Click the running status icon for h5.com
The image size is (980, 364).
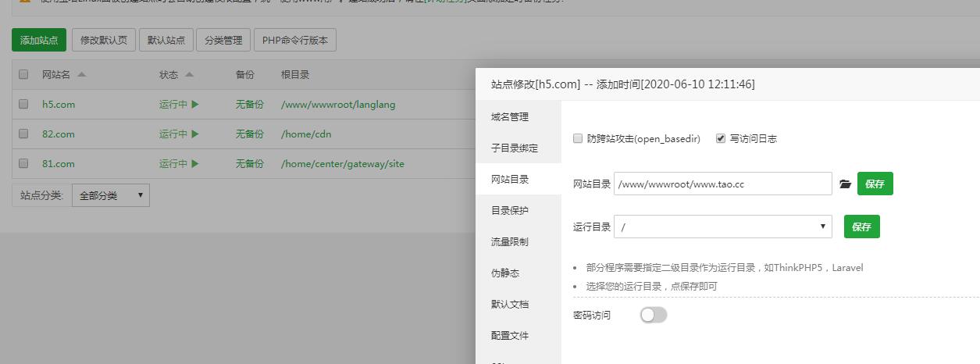click(195, 104)
